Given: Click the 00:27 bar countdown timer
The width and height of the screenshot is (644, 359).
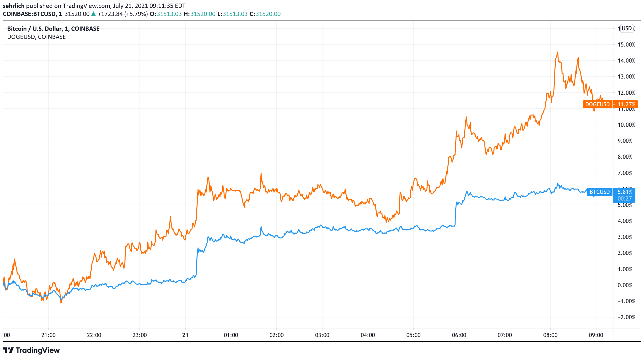Looking at the screenshot, I should (624, 199).
